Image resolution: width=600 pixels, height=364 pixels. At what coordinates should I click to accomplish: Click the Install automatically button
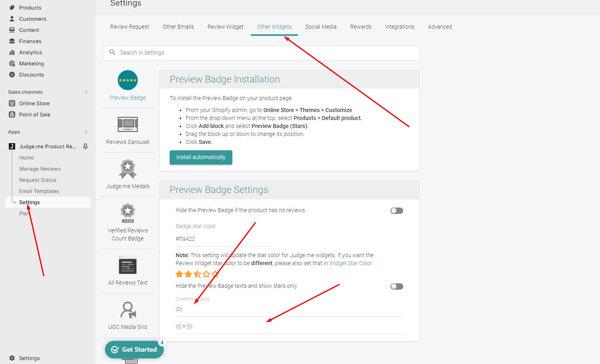[x=201, y=157]
